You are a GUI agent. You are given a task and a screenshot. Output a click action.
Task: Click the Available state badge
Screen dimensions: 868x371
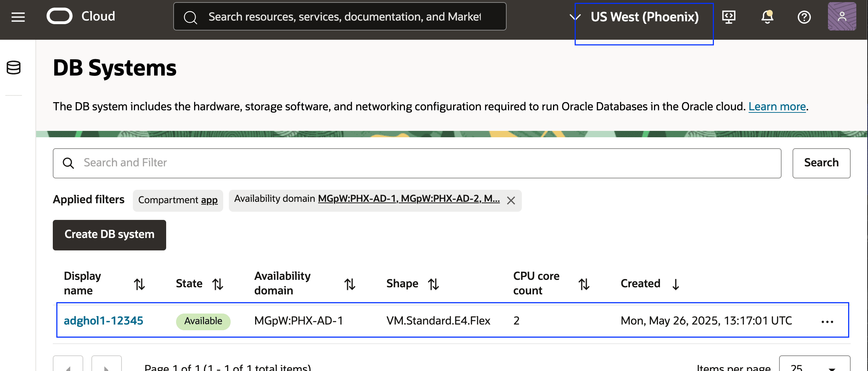pyautogui.click(x=203, y=321)
